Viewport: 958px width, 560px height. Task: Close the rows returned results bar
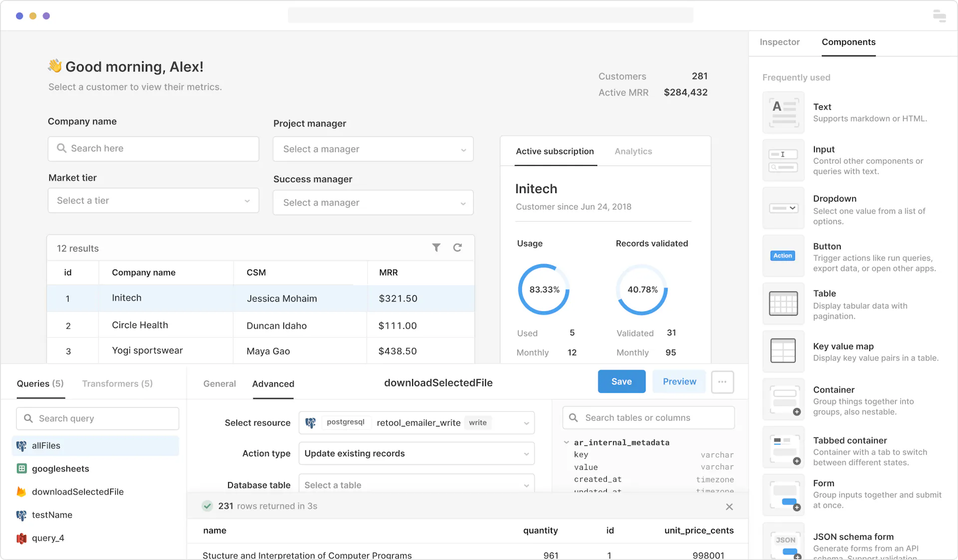pyautogui.click(x=729, y=507)
